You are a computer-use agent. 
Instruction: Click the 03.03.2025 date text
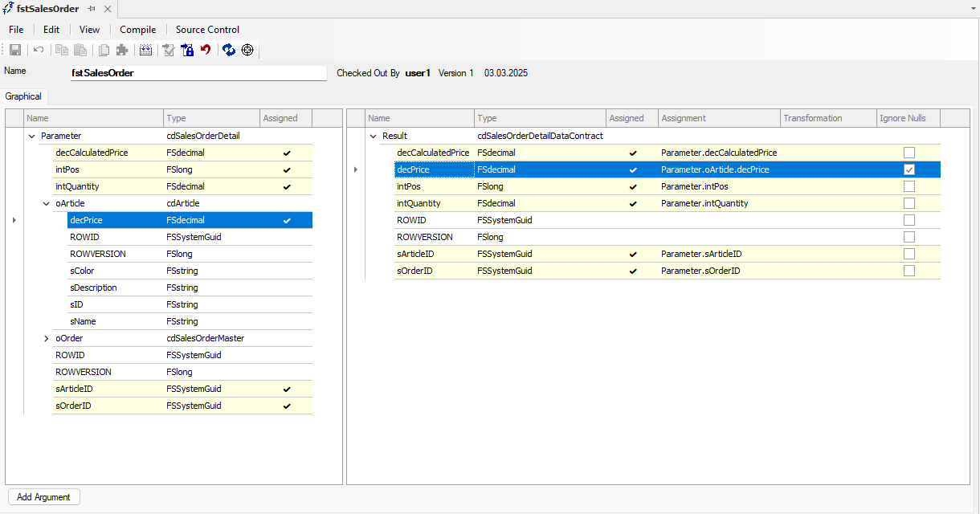506,73
